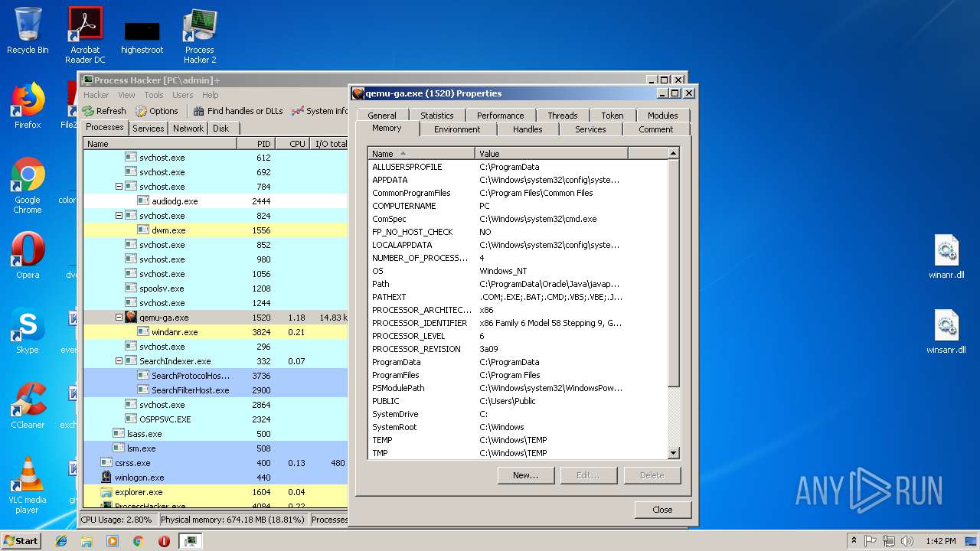The image size is (980, 551).
Task: Open Options in Process Hacker toolbar
Action: [157, 111]
